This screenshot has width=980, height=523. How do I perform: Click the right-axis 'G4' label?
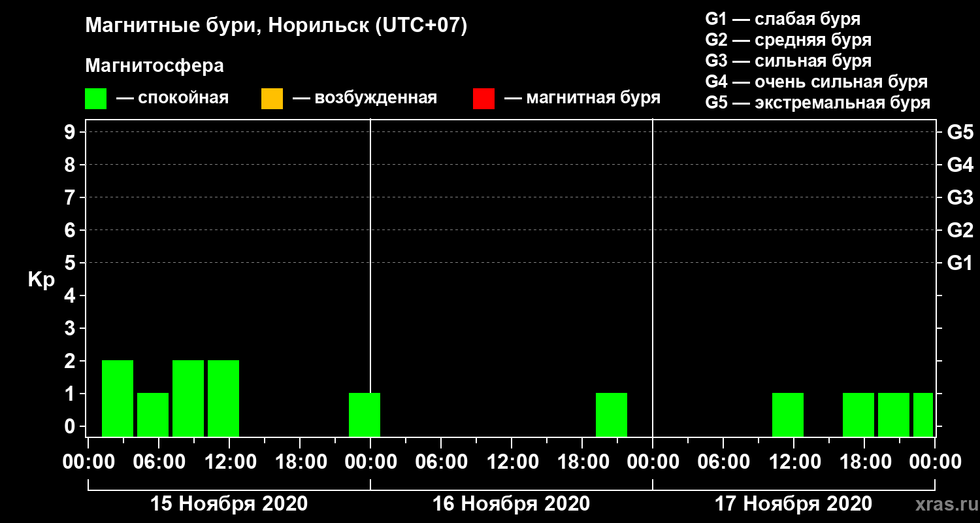pos(960,165)
